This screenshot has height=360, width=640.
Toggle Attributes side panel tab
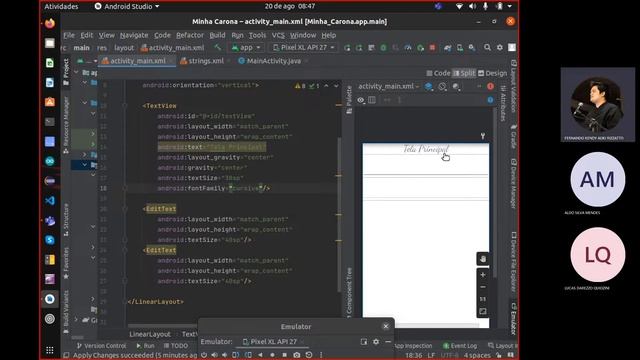(x=503, y=103)
